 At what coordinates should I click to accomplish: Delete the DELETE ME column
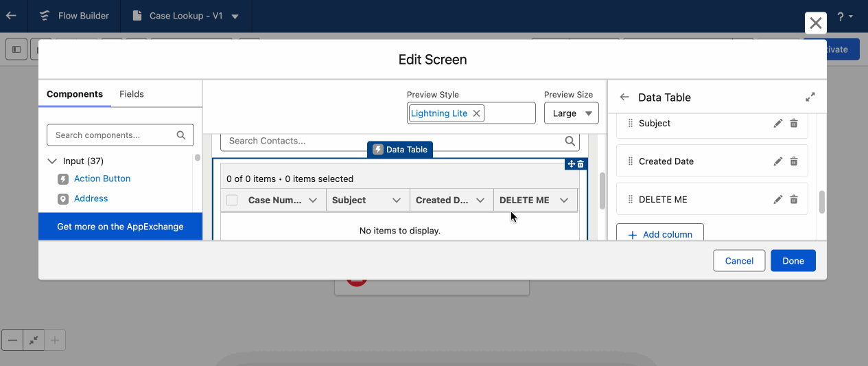tap(794, 200)
